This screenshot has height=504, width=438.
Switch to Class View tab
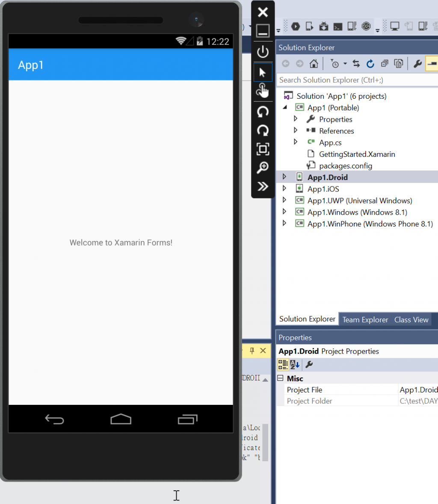(411, 320)
